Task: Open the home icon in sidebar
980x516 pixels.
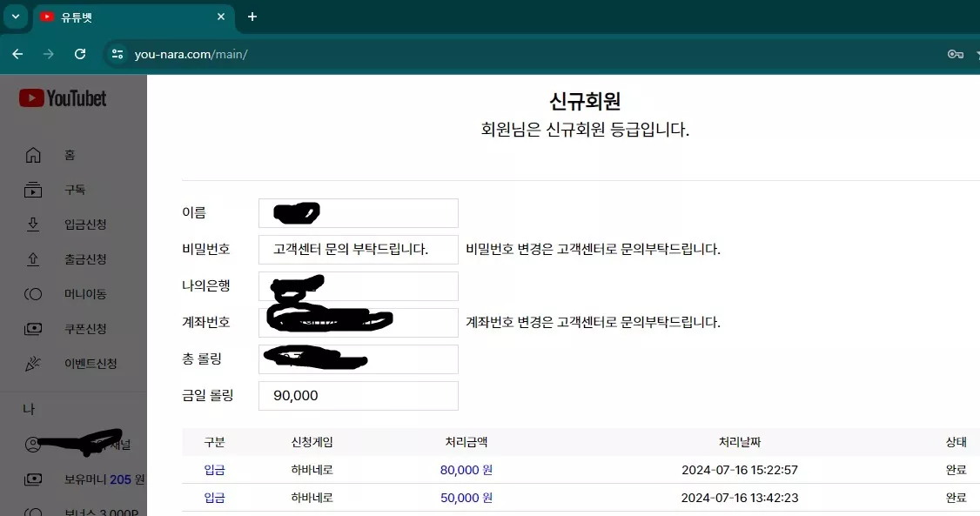Action: [33, 155]
